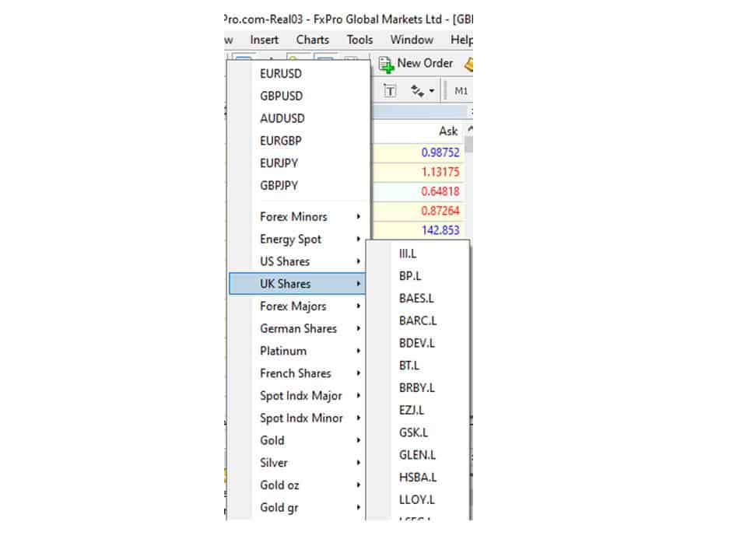
Task: Pick BRBY.L share symbol
Action: [418, 388]
